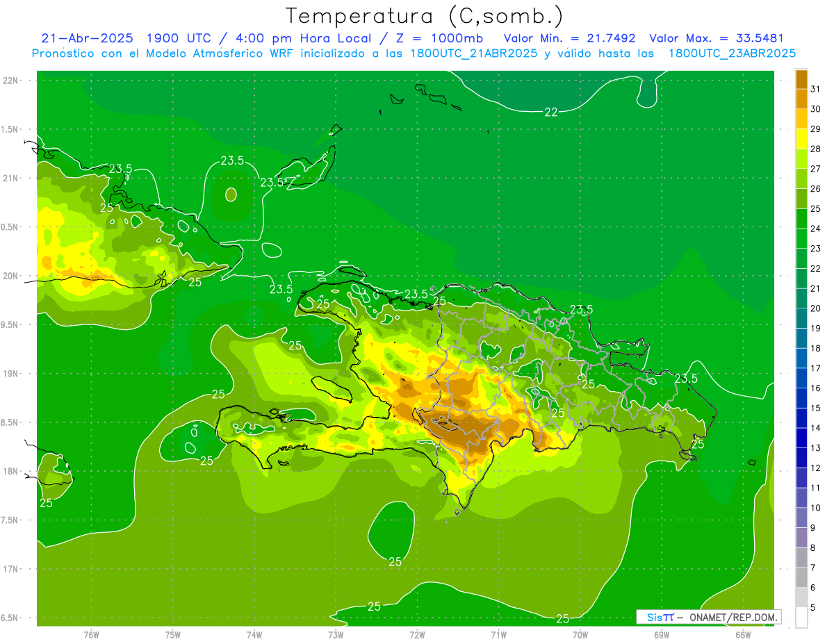The image size is (834, 644).
Task: Pick the legend swatch between 21 and 22
Action: coord(801,279)
